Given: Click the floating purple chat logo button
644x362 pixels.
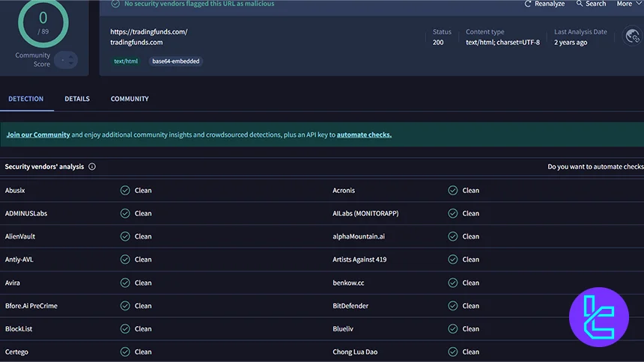Looking at the screenshot, I should pos(599,317).
